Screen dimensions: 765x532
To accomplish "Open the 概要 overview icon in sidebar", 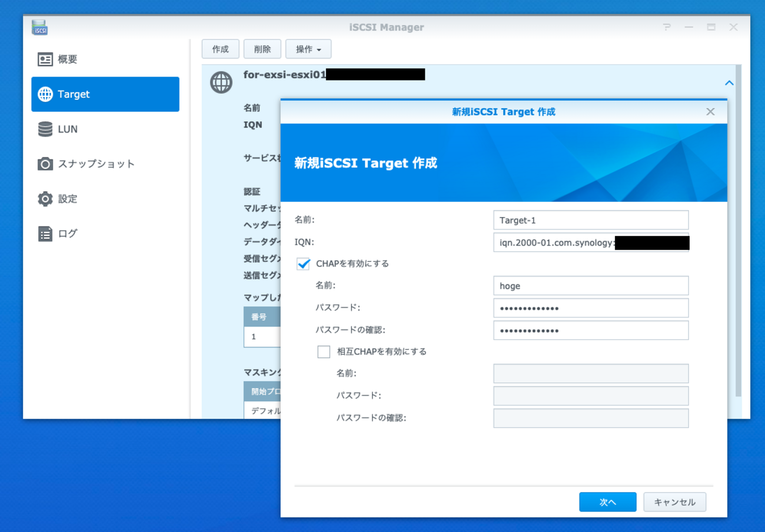I will 45,59.
